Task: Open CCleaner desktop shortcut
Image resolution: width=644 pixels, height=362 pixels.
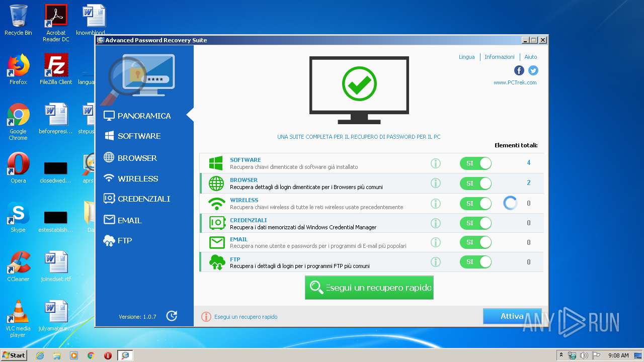Action: (x=18, y=266)
